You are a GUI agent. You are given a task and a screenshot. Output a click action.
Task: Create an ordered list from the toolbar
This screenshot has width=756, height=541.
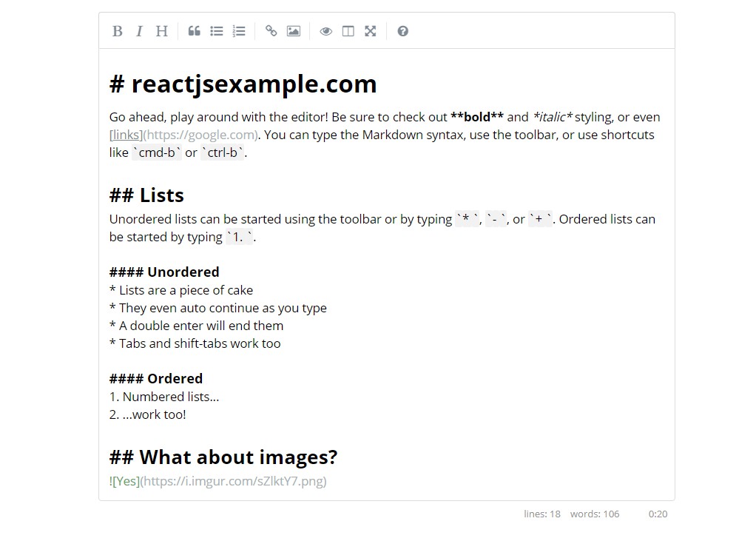pyautogui.click(x=238, y=31)
